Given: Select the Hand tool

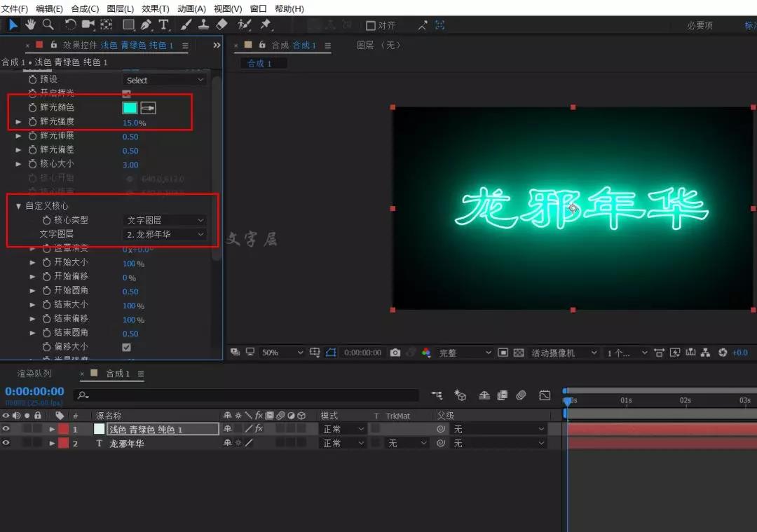Looking at the screenshot, I should pyautogui.click(x=30, y=25).
